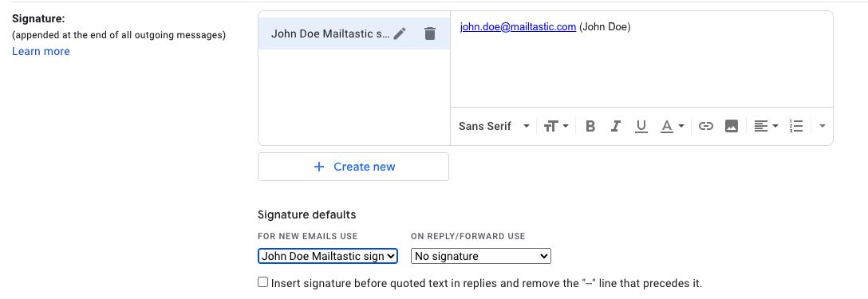868x299 pixels.
Task: Insert a link in the signature
Action: click(705, 126)
